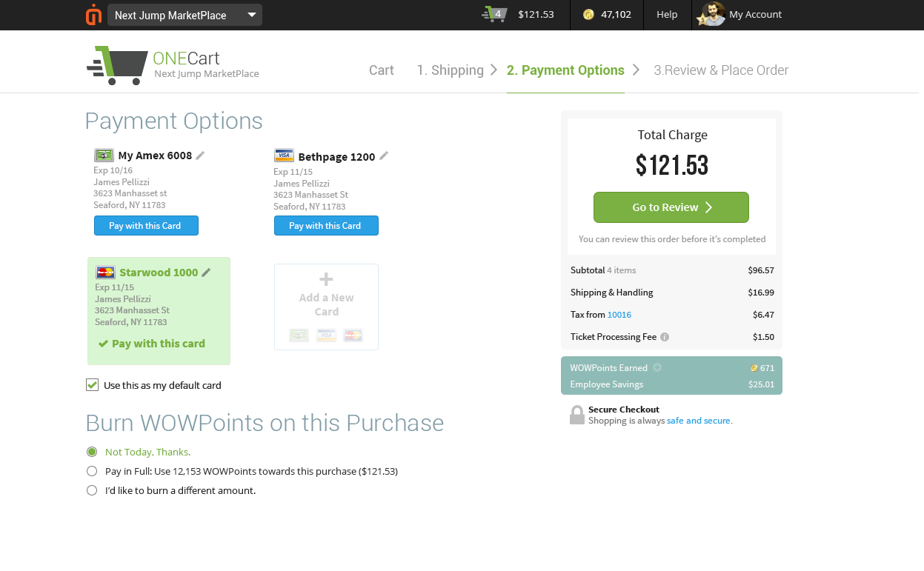Screen dimensions: 924x571
Task: Click the Go to Review button
Action: 671,207
